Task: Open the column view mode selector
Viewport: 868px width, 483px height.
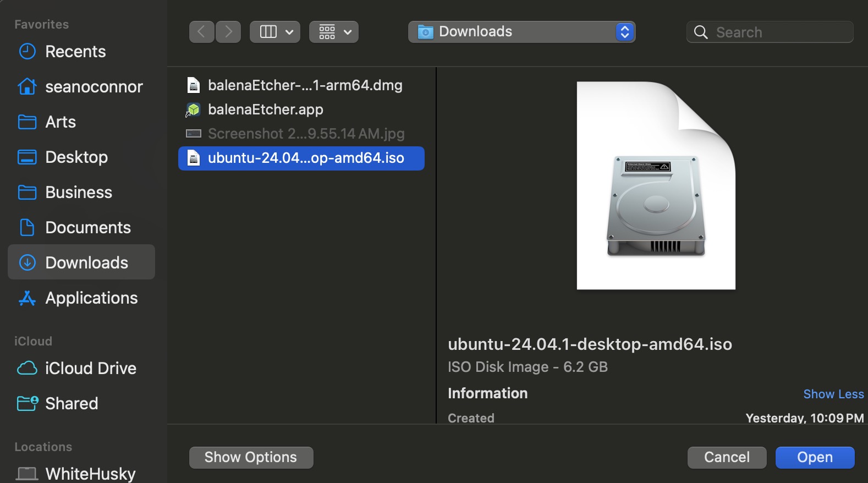Action: coord(275,32)
